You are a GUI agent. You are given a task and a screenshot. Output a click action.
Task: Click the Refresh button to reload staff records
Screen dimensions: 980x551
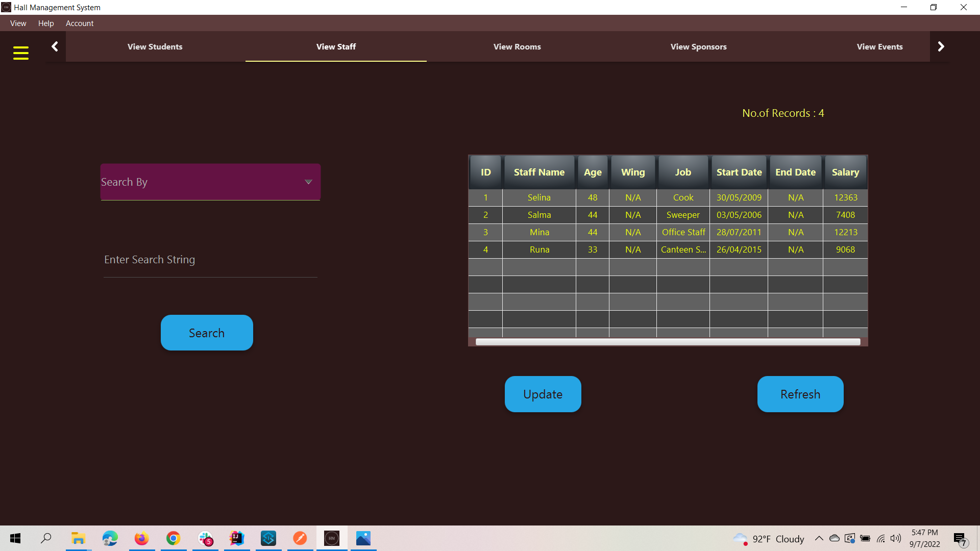(x=800, y=394)
